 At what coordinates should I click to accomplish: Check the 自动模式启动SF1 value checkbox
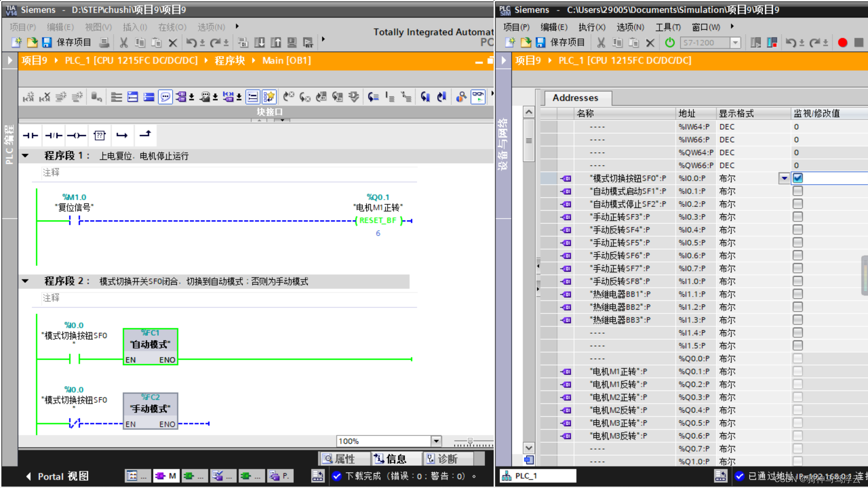798,191
